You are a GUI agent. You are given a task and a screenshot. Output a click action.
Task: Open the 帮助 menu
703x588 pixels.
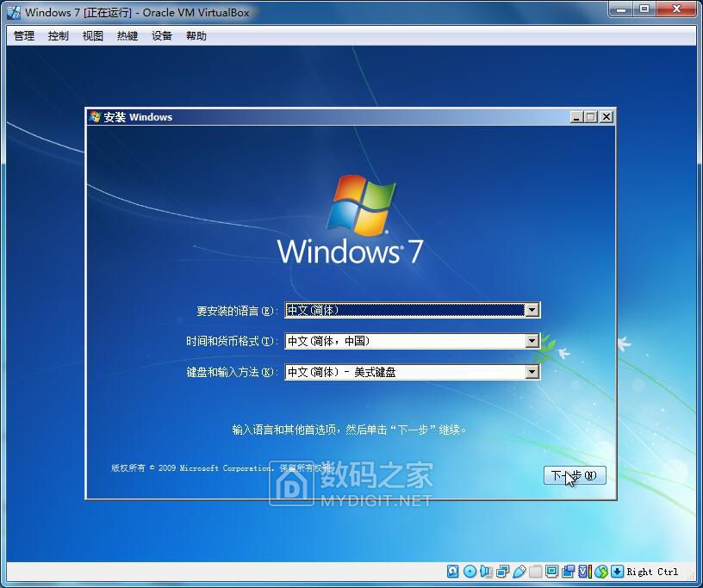point(196,36)
